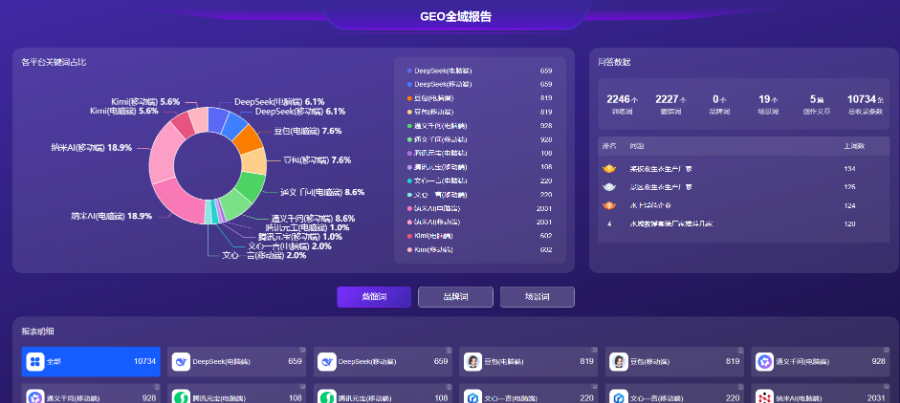900x403 pixels.
Task: Click the 豆包(移动端) card avatar icon
Action: 619,362
